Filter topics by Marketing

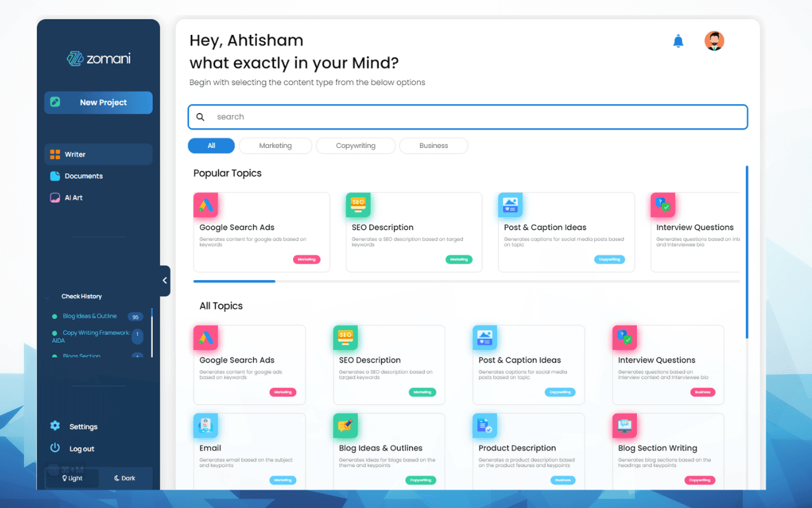pos(275,146)
